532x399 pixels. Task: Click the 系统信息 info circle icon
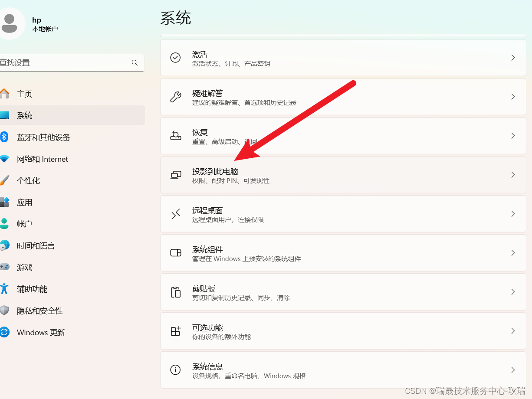coord(175,370)
